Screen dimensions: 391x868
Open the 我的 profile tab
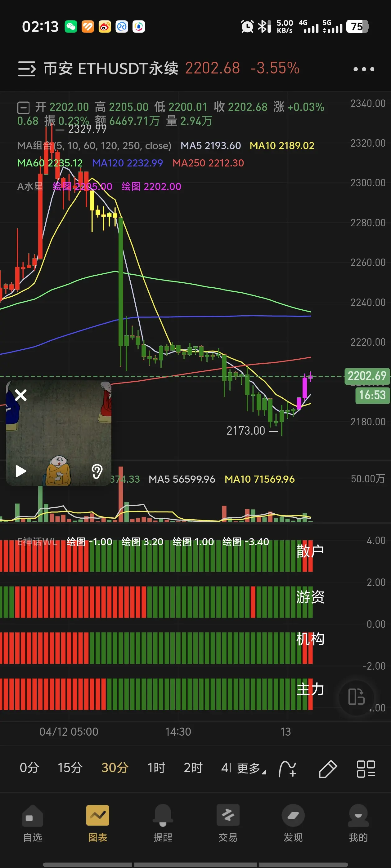[x=358, y=823]
